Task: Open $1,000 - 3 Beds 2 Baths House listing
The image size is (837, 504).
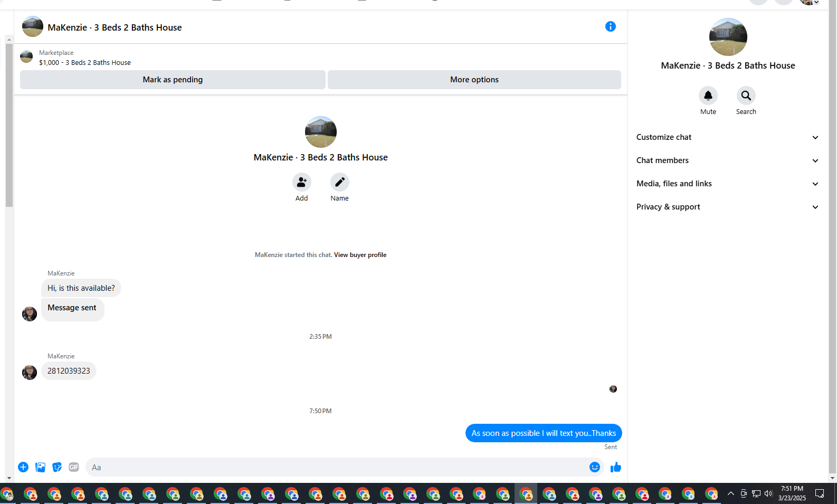Action: point(85,62)
